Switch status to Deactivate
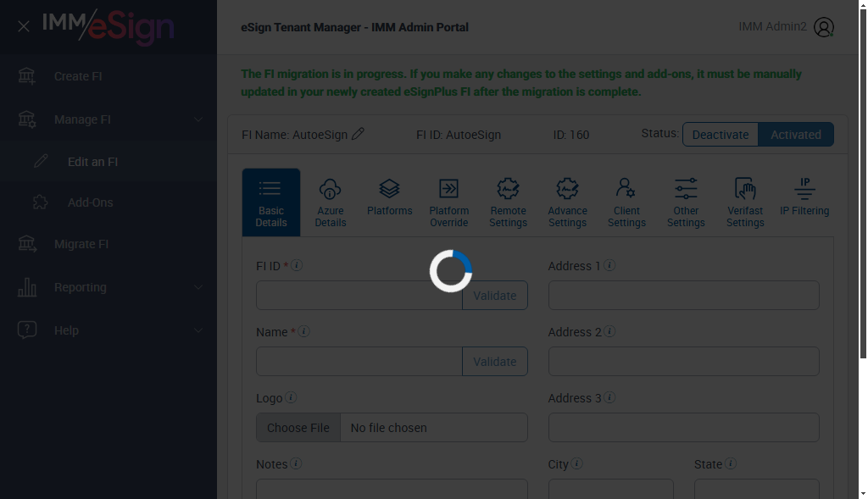Viewport: 868px width, 499px height. [x=721, y=135]
